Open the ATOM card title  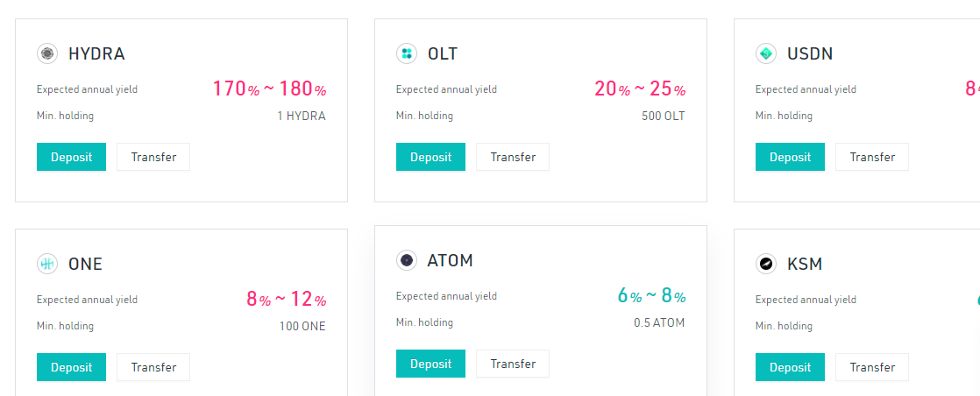(450, 260)
